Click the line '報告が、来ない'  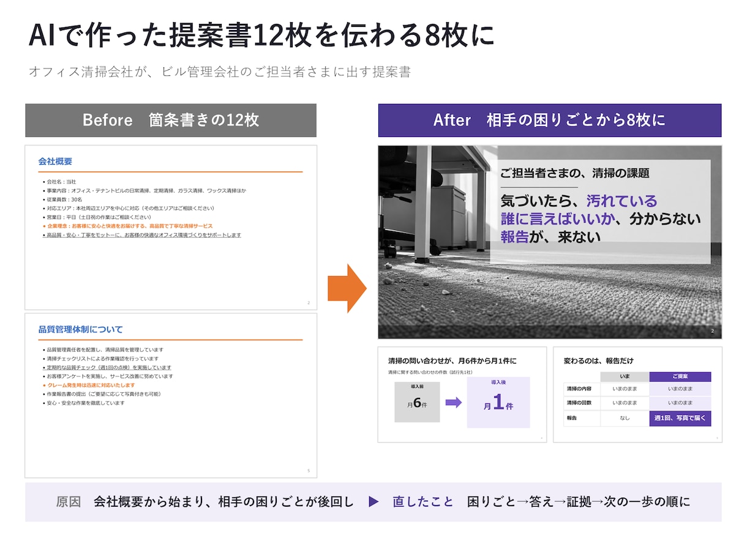[550, 237]
